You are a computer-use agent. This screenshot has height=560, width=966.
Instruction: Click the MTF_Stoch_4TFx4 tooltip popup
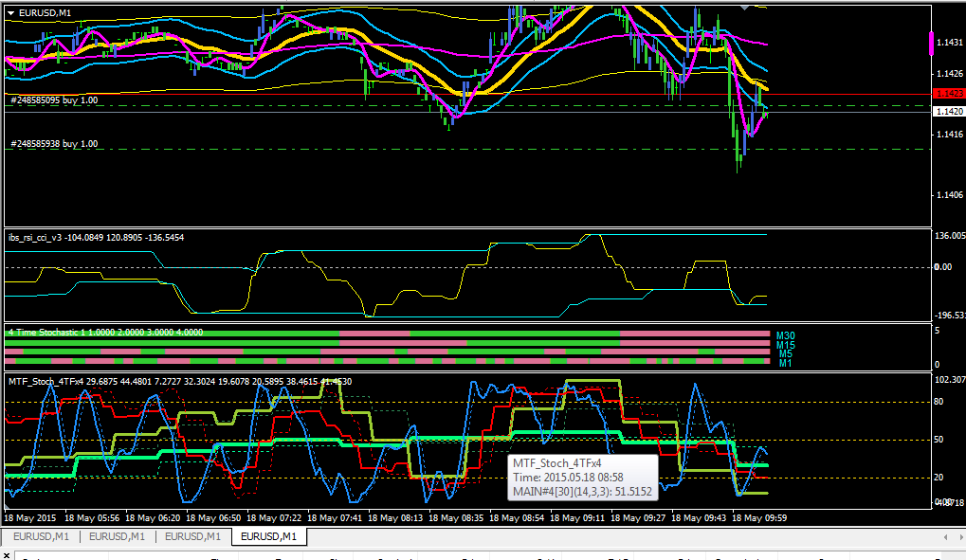[x=583, y=478]
